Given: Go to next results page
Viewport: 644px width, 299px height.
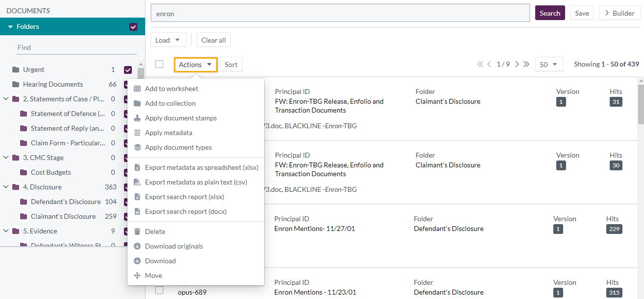Looking at the screenshot, I should tap(517, 64).
